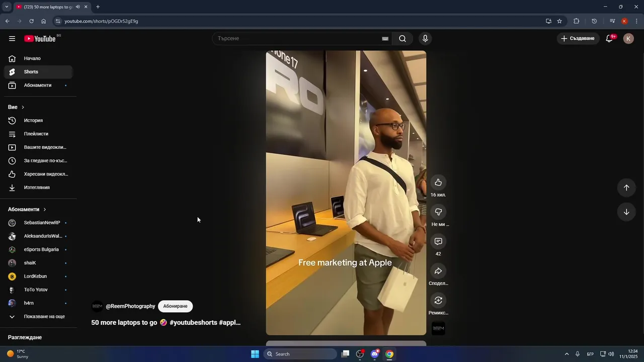This screenshot has height=362, width=644.
Task: Open the YouTube hamburger guide menu
Action: tap(12, 39)
